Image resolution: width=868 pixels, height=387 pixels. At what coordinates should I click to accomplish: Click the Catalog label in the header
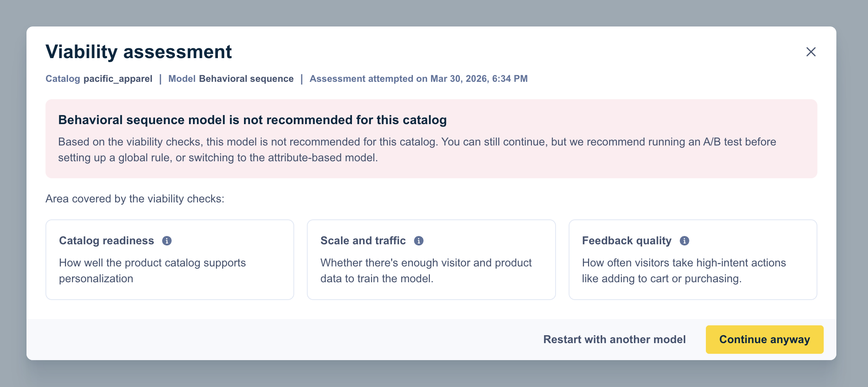point(62,78)
